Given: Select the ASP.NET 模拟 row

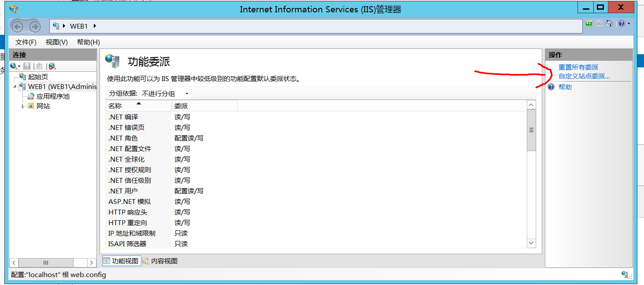Looking at the screenshot, I should tap(316, 201).
